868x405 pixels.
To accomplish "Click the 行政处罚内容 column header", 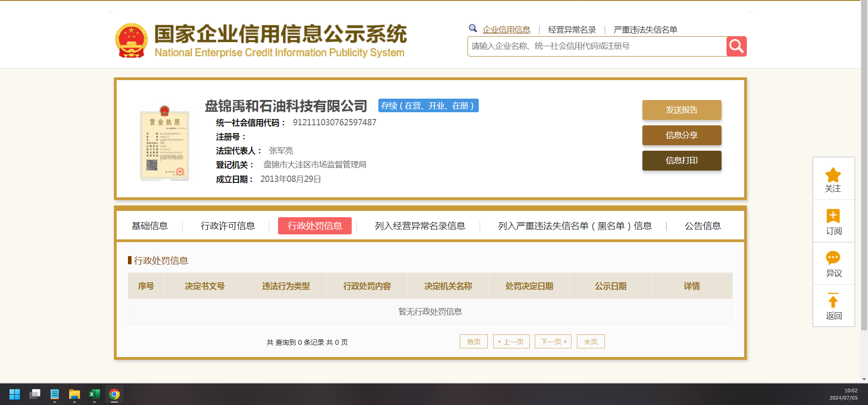I will 367,286.
